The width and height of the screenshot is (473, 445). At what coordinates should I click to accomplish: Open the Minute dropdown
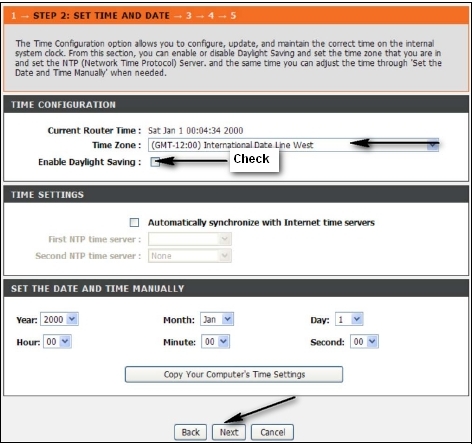[x=215, y=342]
